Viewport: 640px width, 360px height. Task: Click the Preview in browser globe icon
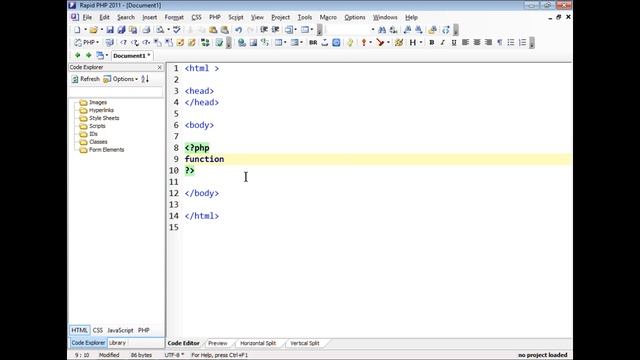(242, 42)
